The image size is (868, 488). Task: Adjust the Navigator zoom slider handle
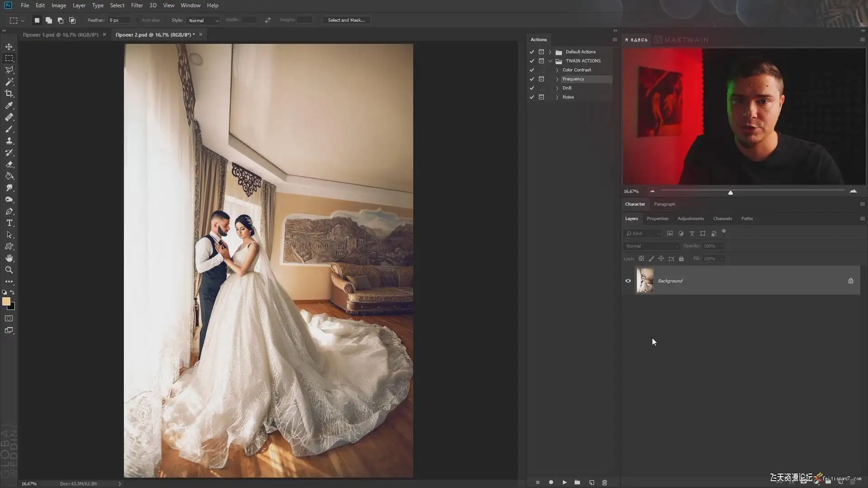(x=731, y=192)
